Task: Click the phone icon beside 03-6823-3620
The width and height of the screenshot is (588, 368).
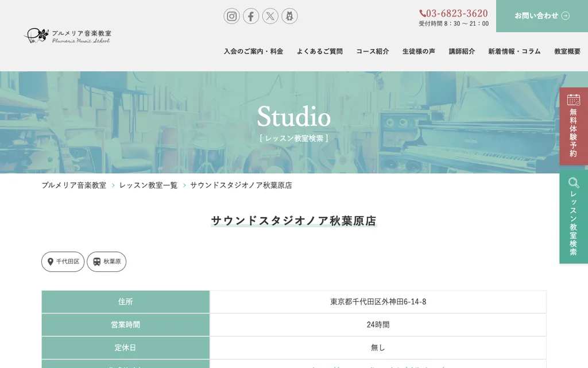Action: point(422,14)
